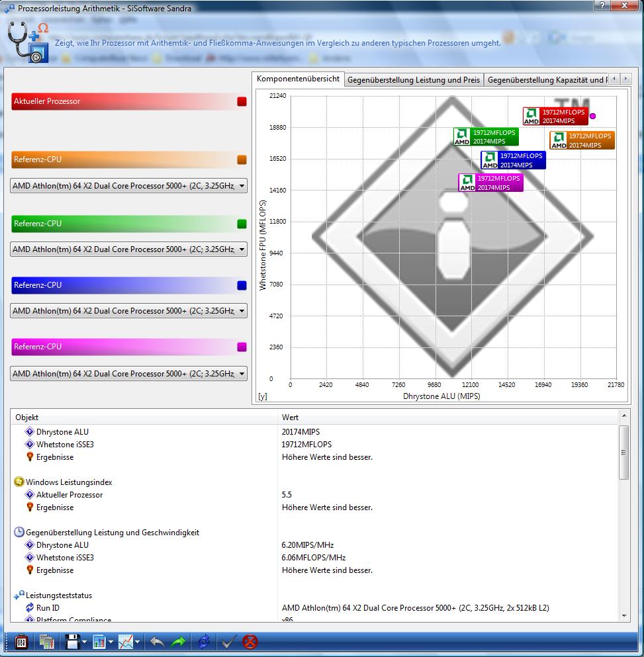Toggle the green Referenz-CPU color box
Image resolution: width=644 pixels, height=657 pixels.
click(x=242, y=224)
